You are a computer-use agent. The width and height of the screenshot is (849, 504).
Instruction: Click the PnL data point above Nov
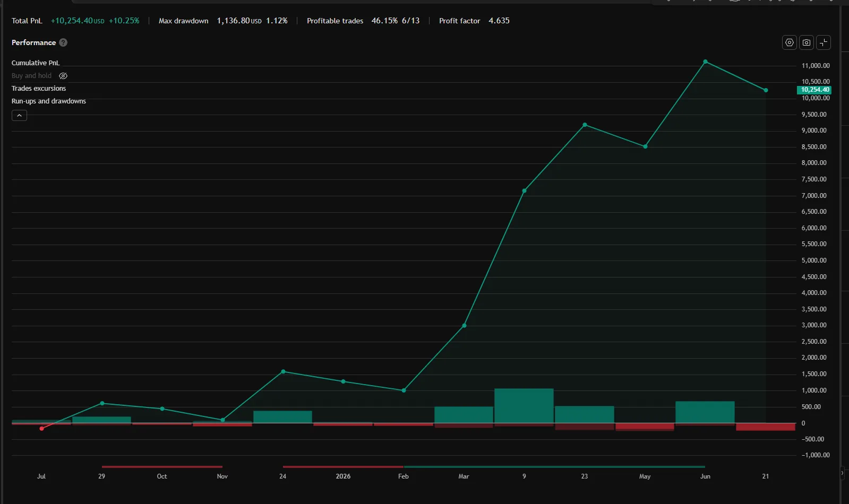[222, 420]
